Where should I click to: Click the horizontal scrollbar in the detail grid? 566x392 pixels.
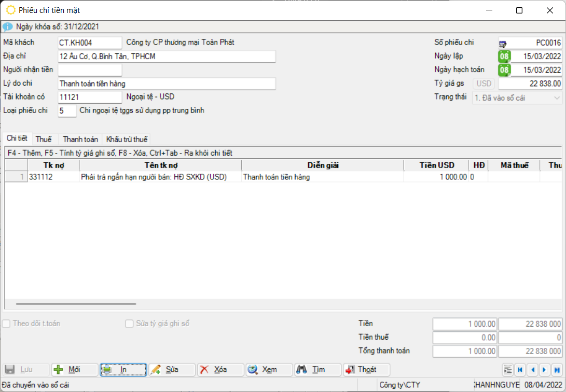tap(76, 304)
